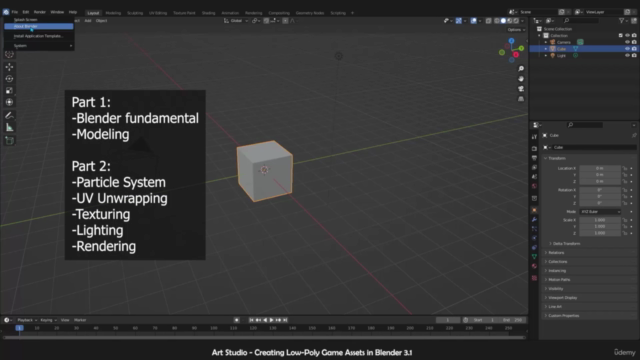Open the World properties tab icon
The height and width of the screenshot is (360, 640).
[534, 186]
